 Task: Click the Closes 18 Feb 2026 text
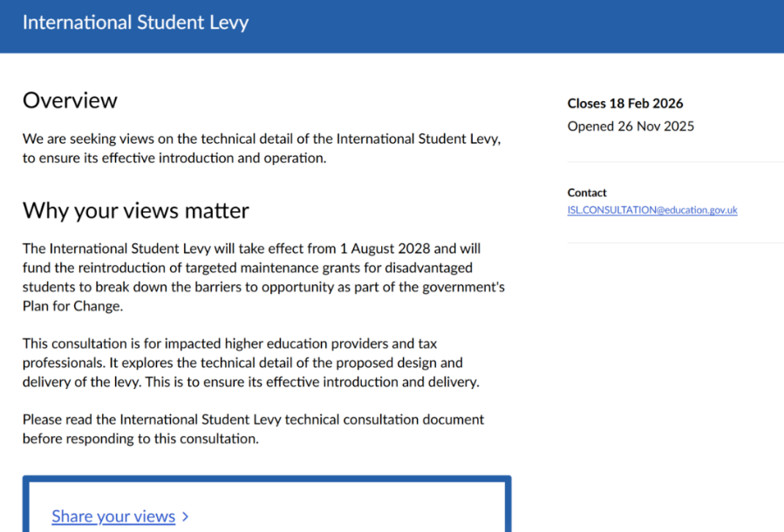tap(625, 104)
